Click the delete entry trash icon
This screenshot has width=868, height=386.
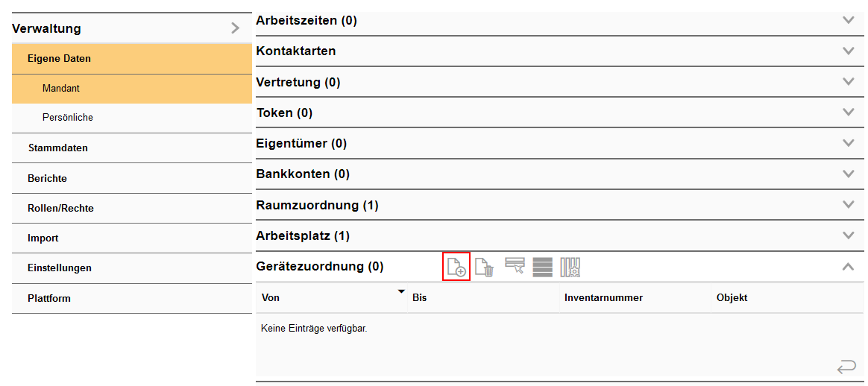pyautogui.click(x=485, y=267)
